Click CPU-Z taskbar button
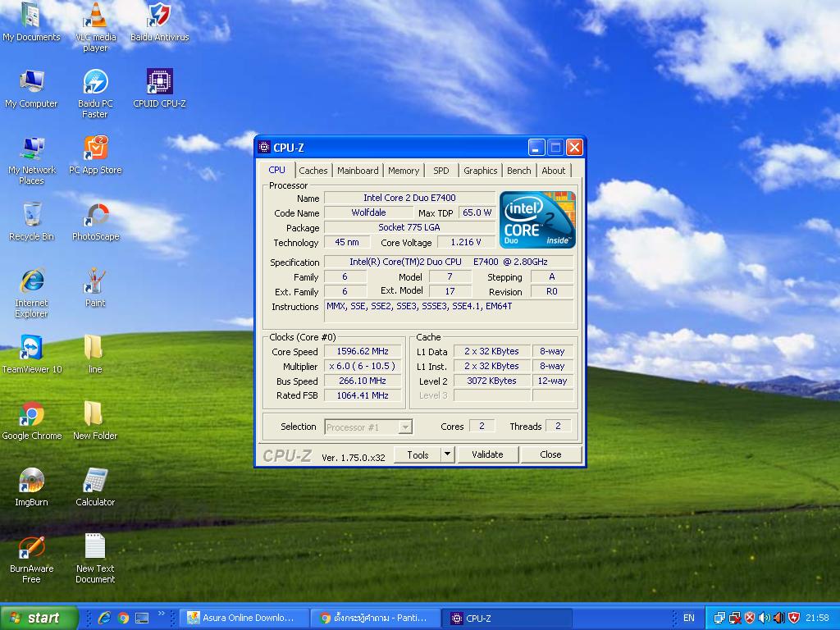This screenshot has height=630, width=840. point(507,618)
